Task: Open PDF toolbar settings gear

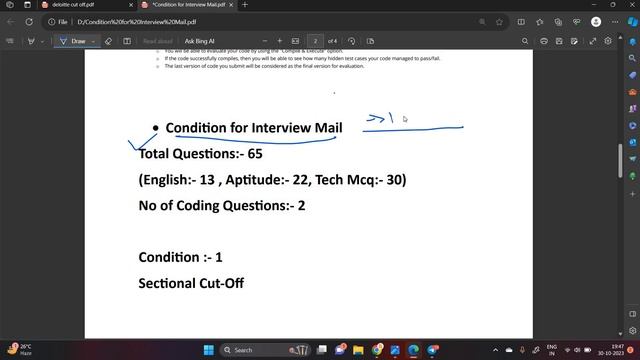Action: click(608, 41)
